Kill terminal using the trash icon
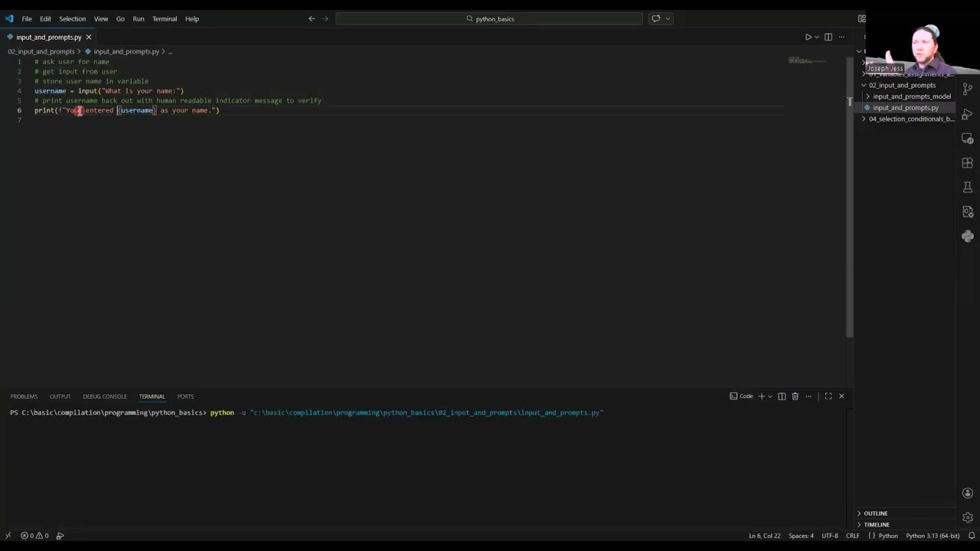The image size is (980, 551). click(795, 396)
